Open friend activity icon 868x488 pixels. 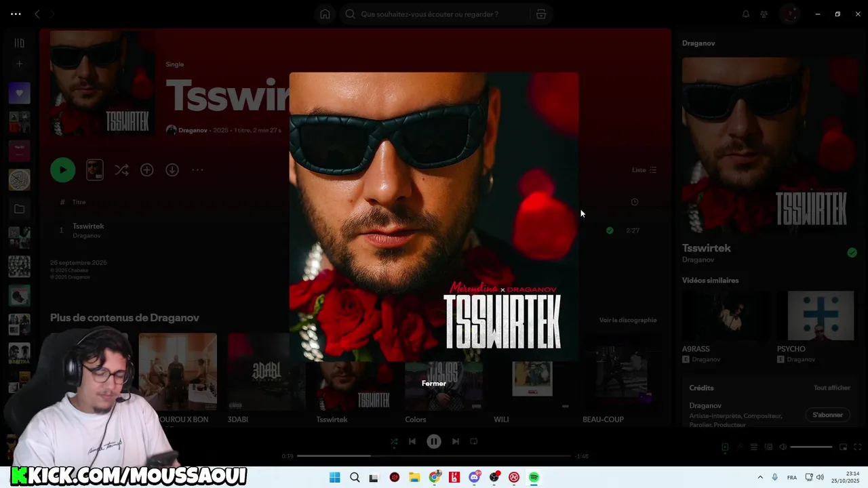tap(764, 14)
